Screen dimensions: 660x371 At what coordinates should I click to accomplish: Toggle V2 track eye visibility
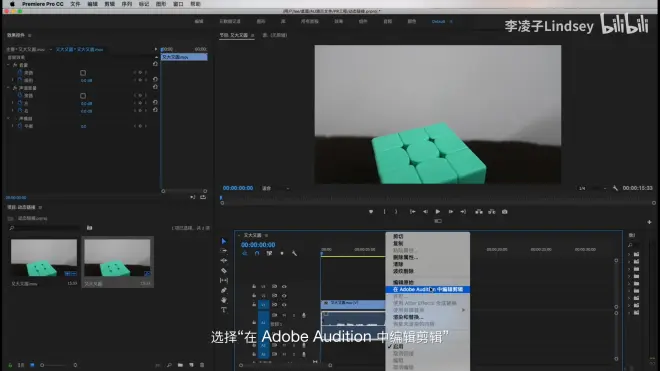point(284,296)
